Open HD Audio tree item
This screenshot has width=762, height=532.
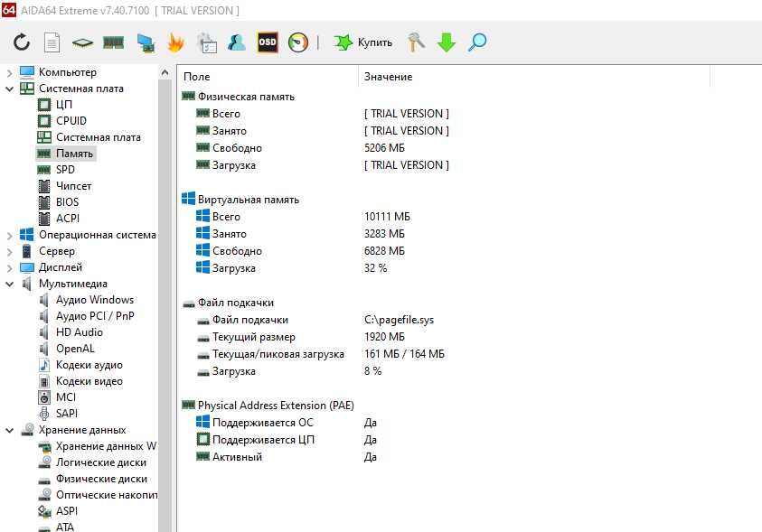pos(80,332)
